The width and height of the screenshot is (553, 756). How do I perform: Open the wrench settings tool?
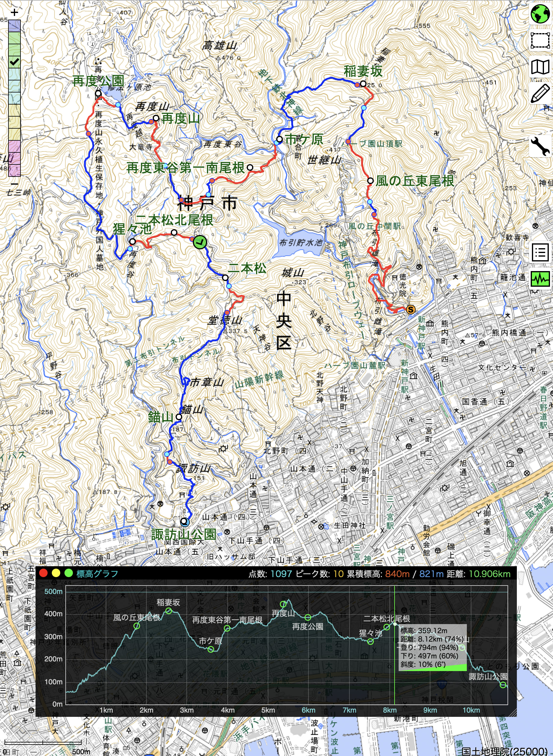point(540,146)
